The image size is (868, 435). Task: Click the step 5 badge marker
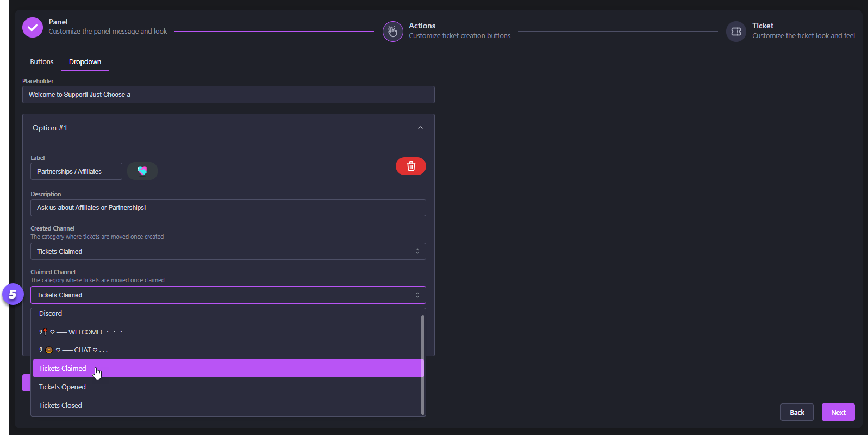(13, 295)
